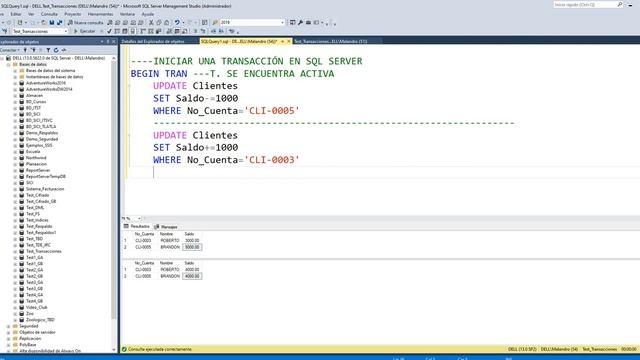Image resolution: width=640 pixels, height=360 pixels.
Task: Click the Refresh icon in Object Explorer
Action: click(56, 50)
